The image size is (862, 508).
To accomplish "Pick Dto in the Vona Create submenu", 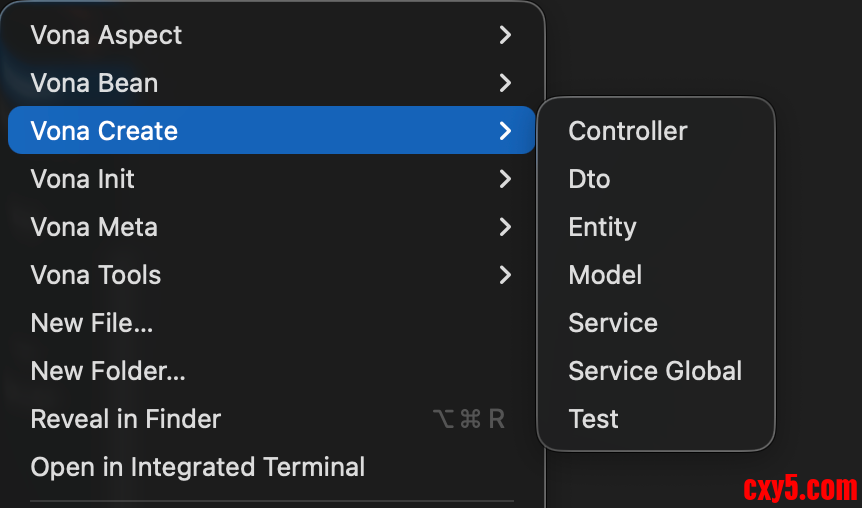I will [x=589, y=179].
